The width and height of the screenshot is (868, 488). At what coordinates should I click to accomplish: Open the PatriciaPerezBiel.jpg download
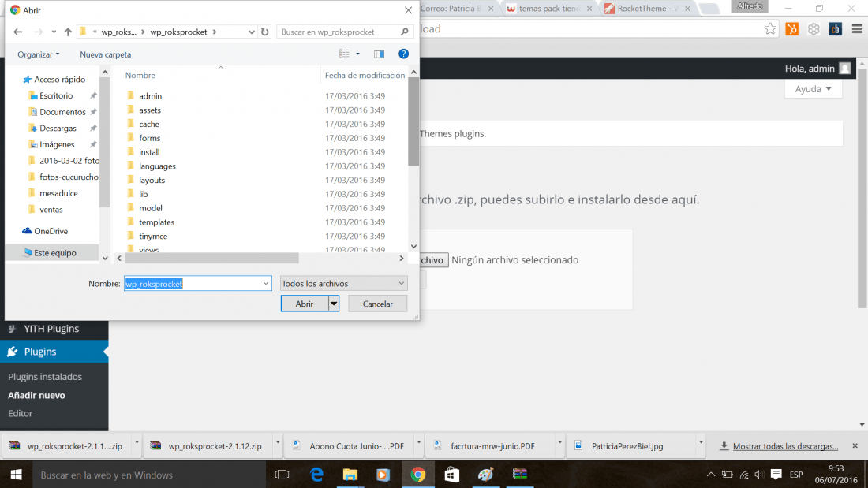(627, 446)
